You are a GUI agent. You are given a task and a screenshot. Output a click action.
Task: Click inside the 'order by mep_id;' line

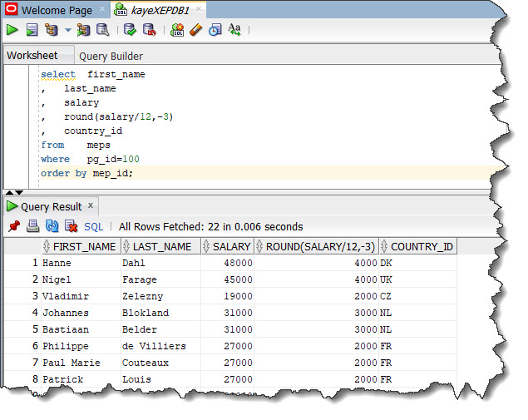coord(86,173)
